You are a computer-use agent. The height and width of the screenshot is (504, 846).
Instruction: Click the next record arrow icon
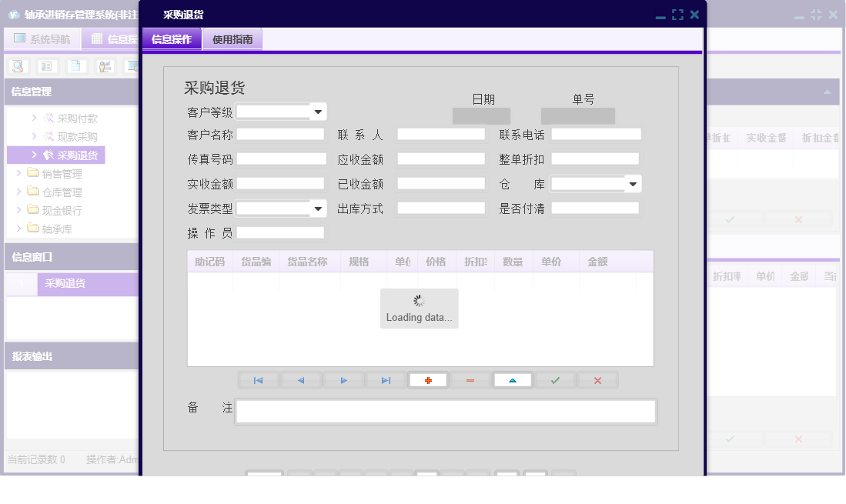click(343, 379)
